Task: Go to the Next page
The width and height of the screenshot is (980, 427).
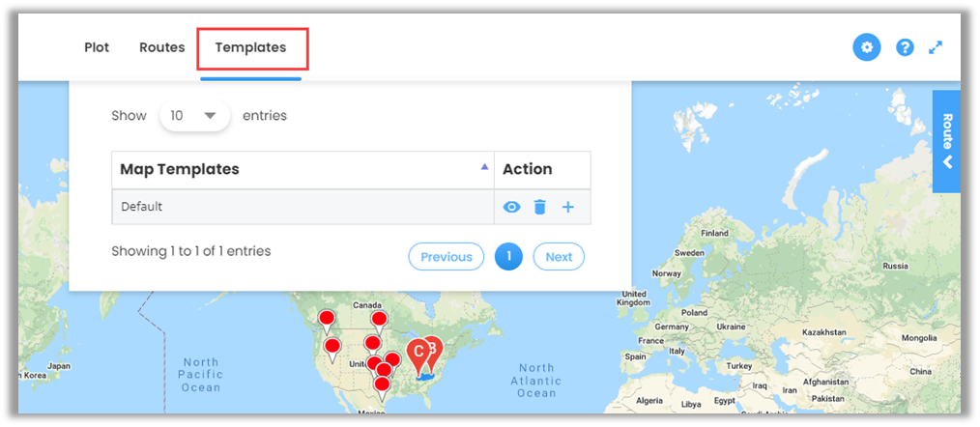Action: point(559,257)
